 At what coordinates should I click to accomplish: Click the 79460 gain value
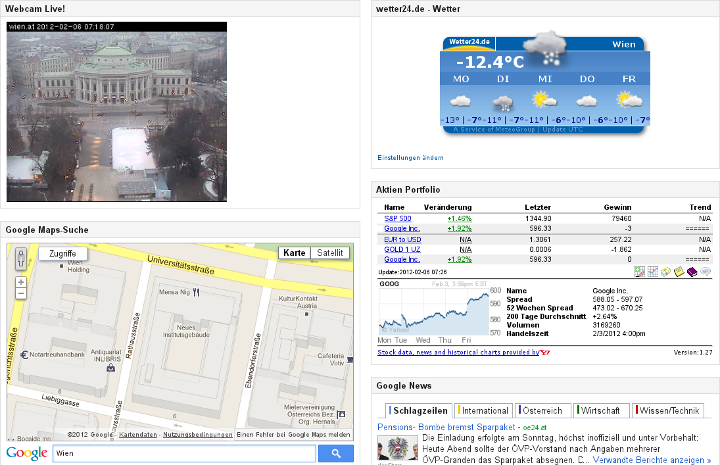(x=622, y=218)
